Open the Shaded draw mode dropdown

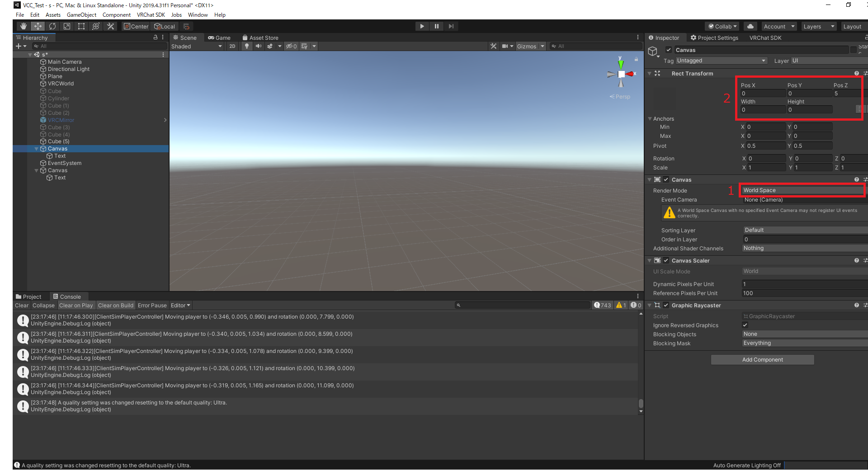[x=197, y=46]
